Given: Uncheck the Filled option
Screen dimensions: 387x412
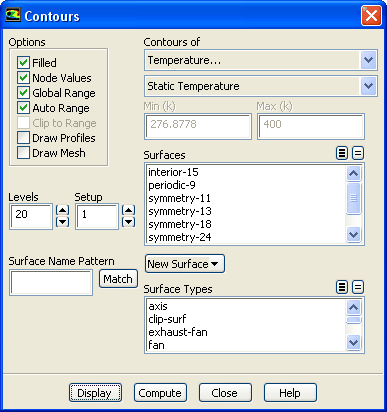Looking at the screenshot, I should click(23, 62).
